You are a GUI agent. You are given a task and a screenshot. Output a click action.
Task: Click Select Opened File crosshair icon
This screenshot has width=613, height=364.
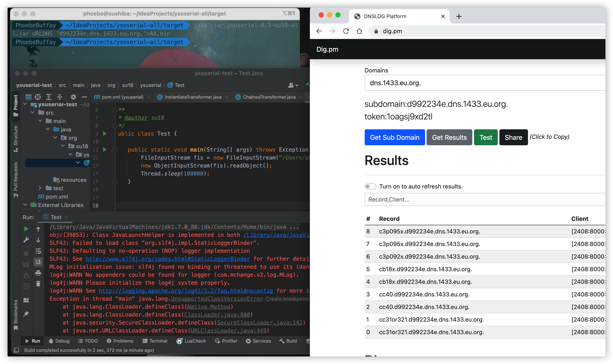[38, 97]
